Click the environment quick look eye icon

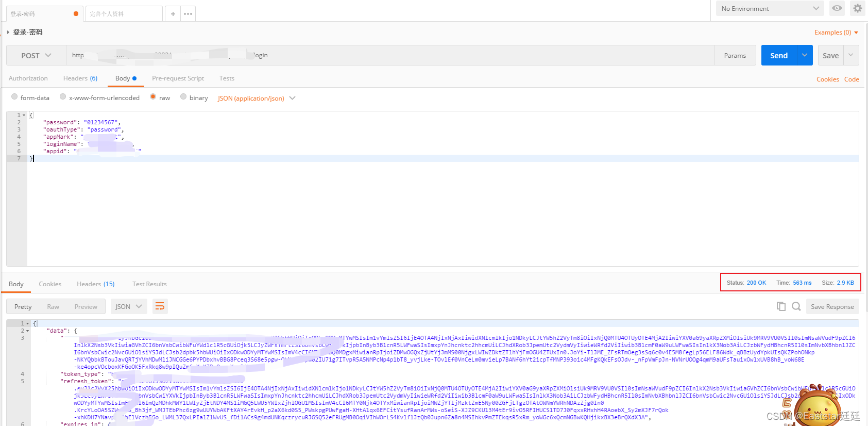click(837, 8)
